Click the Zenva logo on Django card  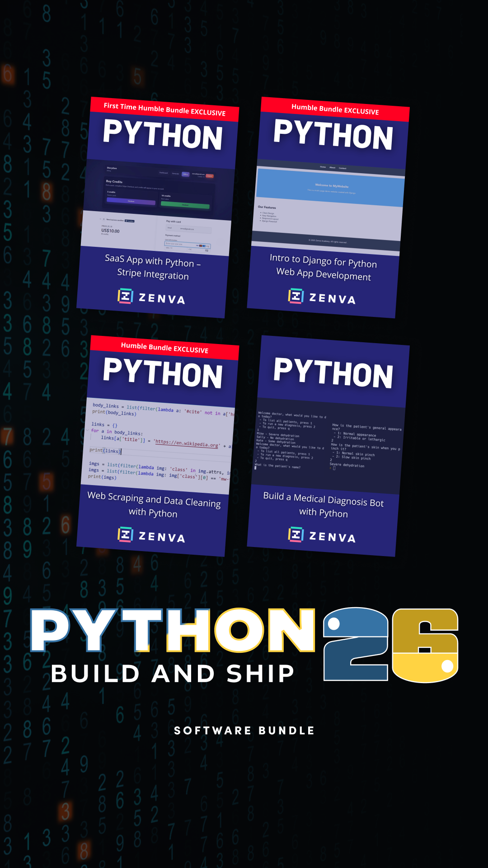pos(322,297)
